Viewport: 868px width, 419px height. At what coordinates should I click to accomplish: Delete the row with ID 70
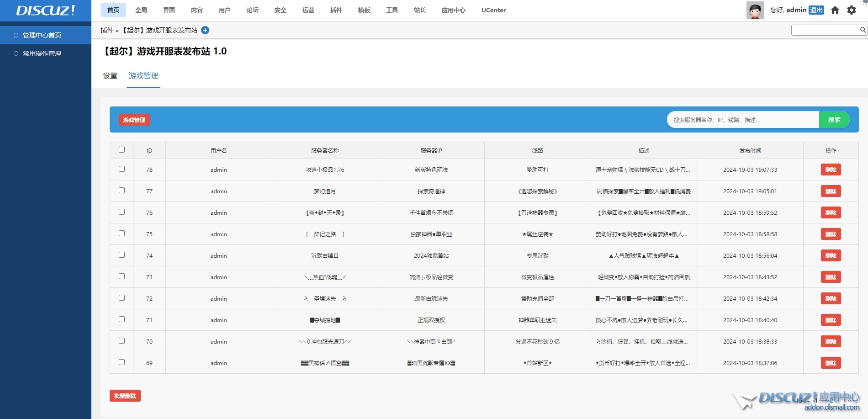831,341
